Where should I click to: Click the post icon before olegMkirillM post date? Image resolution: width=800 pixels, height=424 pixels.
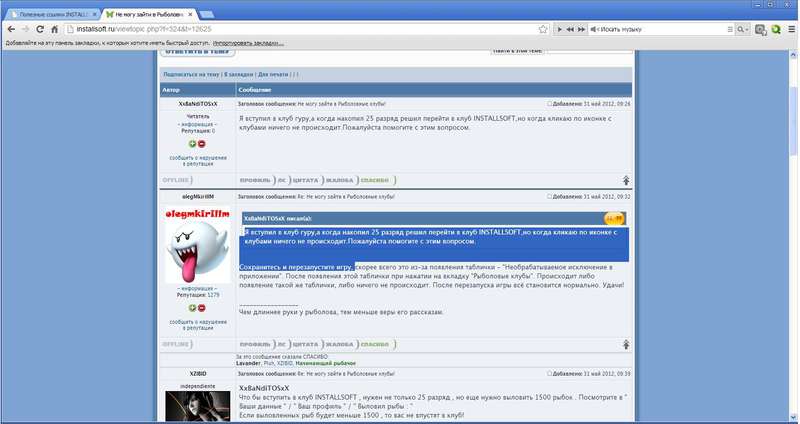click(549, 196)
